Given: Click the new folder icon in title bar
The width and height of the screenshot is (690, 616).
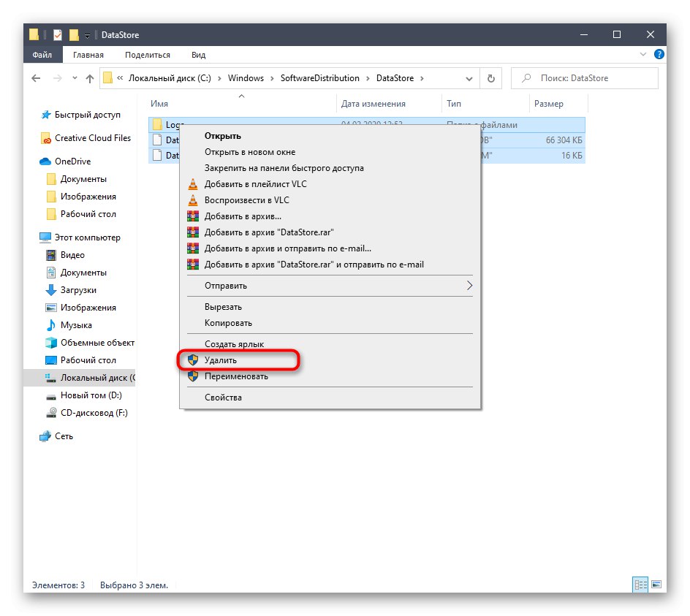Looking at the screenshot, I should coord(74,35).
